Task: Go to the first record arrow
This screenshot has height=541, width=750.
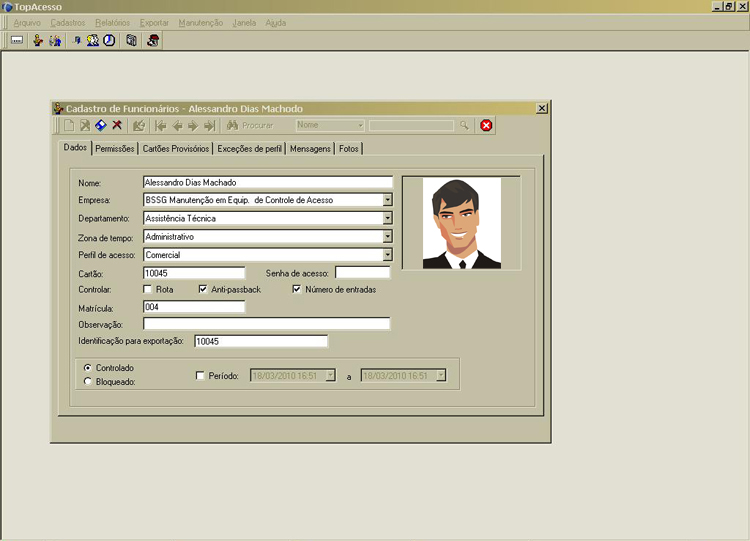Action: pos(160,126)
